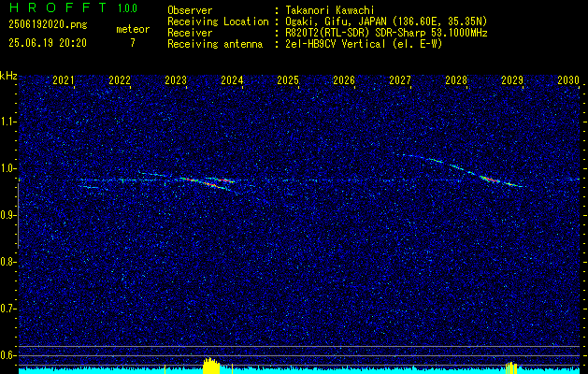
Task: Click the 1.1 kHz frequency label
Action: [8, 122]
